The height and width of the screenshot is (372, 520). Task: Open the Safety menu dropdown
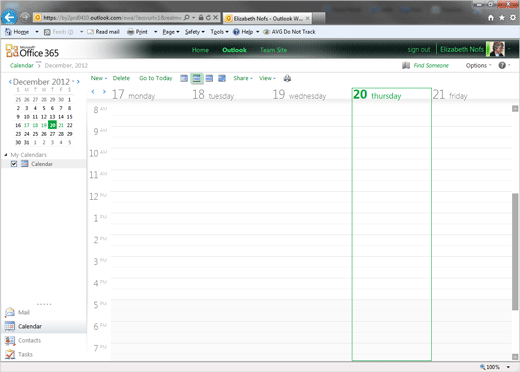(x=195, y=32)
